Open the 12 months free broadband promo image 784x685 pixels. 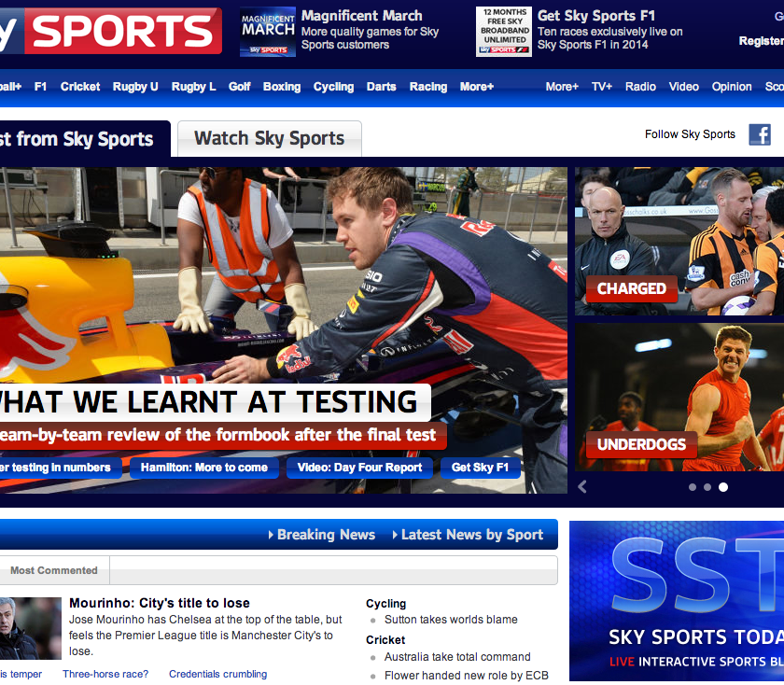click(503, 32)
